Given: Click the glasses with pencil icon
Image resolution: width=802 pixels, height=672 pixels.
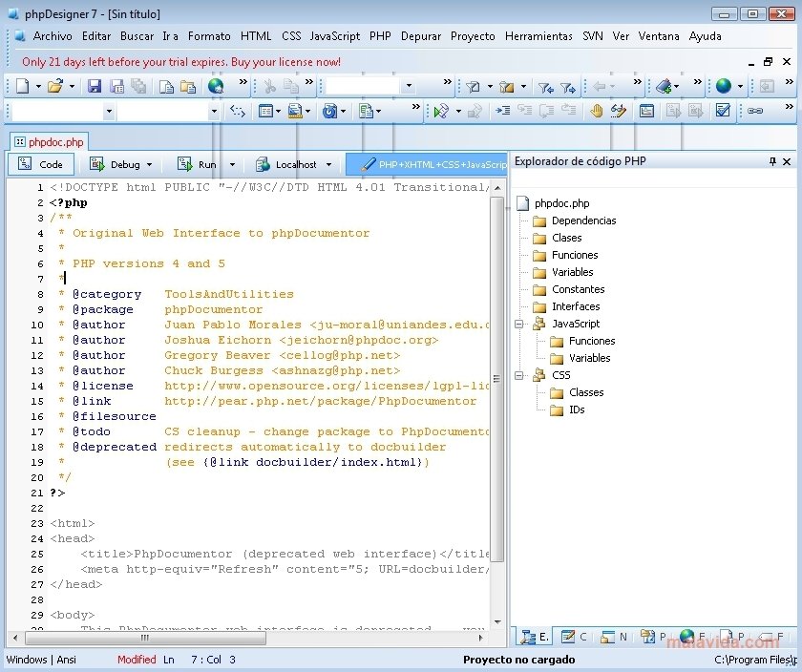Looking at the screenshot, I should pyautogui.click(x=619, y=111).
